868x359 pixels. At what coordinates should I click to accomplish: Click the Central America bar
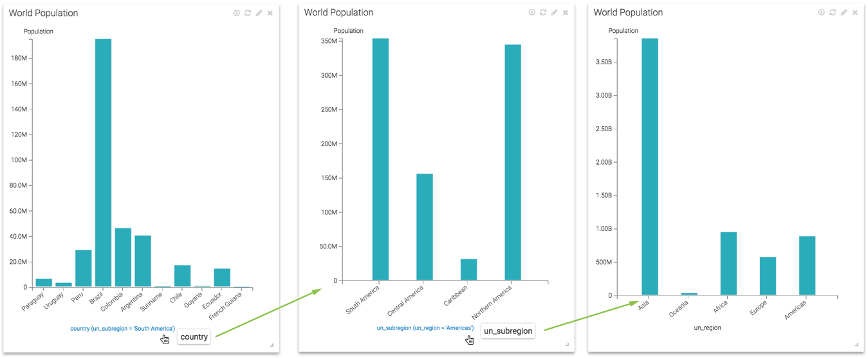[x=425, y=226]
